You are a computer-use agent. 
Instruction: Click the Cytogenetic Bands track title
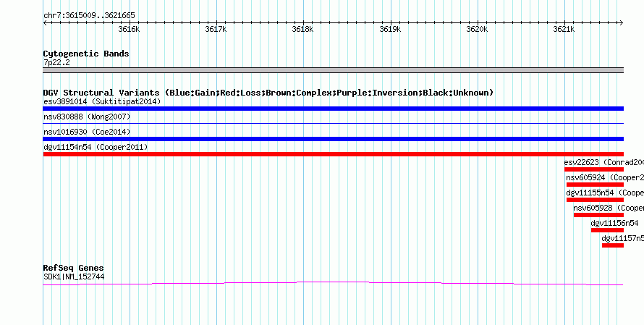[x=86, y=54]
